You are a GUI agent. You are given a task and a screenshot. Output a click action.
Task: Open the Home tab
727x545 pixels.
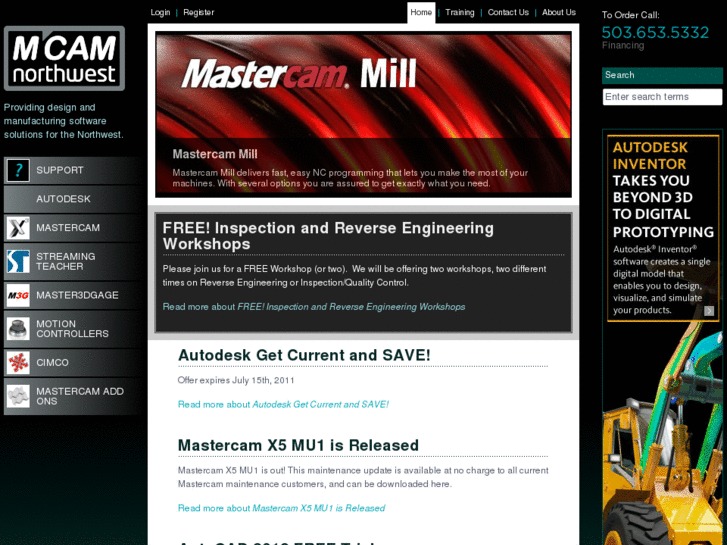[x=421, y=13]
